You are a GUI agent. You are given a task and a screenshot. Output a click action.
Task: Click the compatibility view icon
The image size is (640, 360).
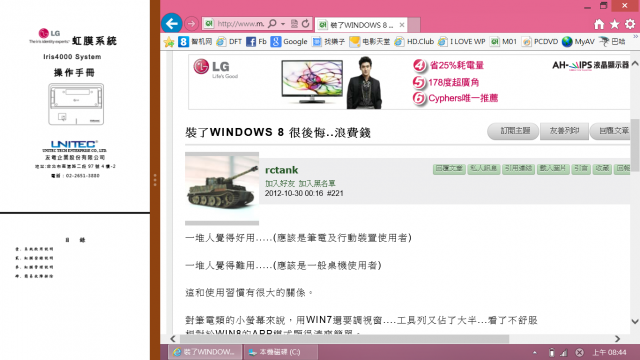(x=294, y=24)
